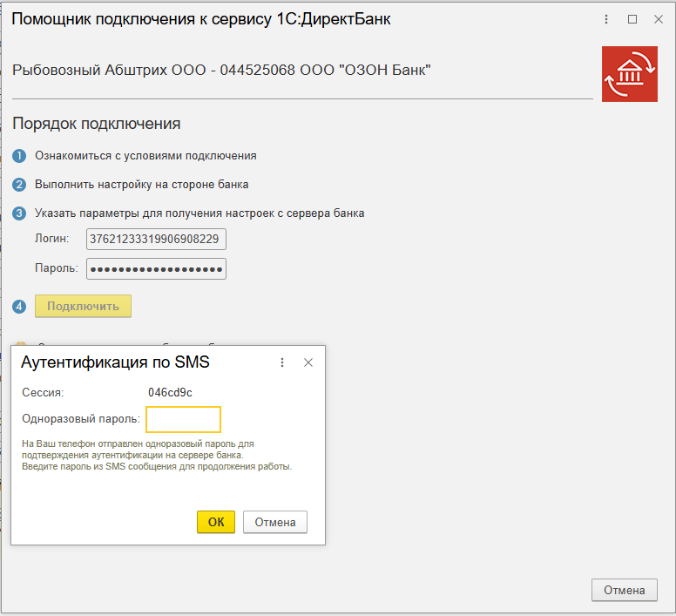Click the red DirectBank bank logo
The image size is (676, 616).
click(630, 74)
